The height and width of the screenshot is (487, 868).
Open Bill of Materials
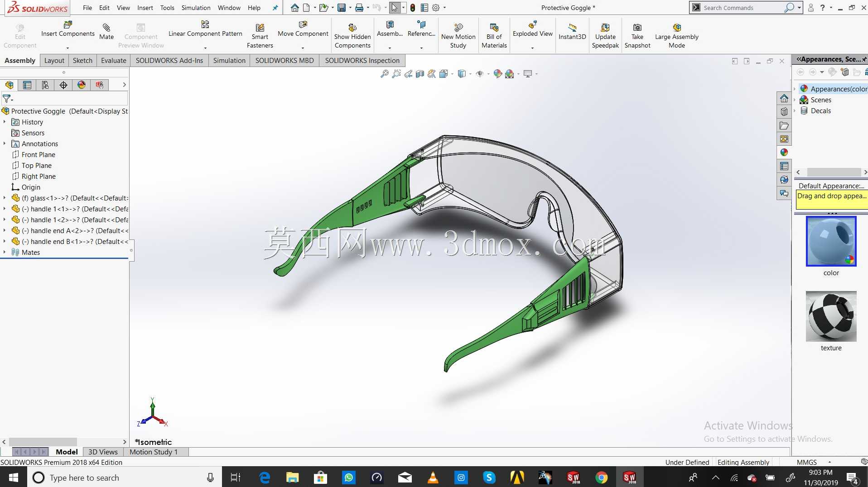(494, 36)
